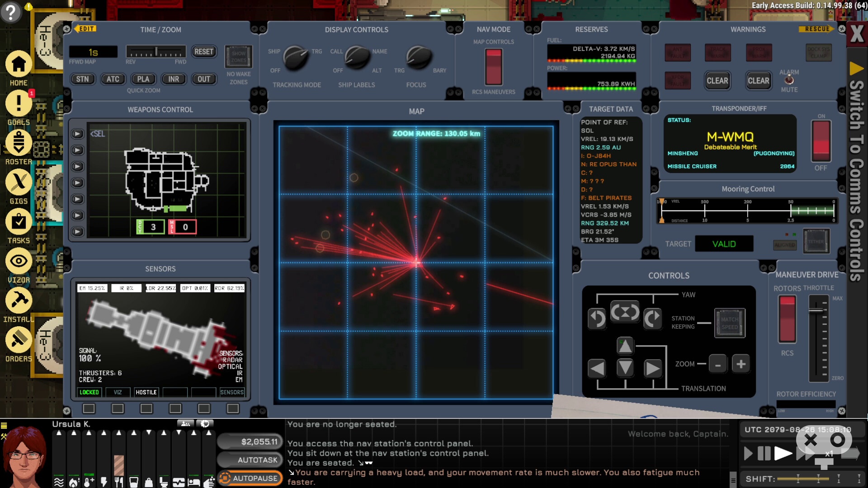The image size is (868, 488).
Task: Toggle the RCS Maneuvers nav mode switch
Action: 493,67
